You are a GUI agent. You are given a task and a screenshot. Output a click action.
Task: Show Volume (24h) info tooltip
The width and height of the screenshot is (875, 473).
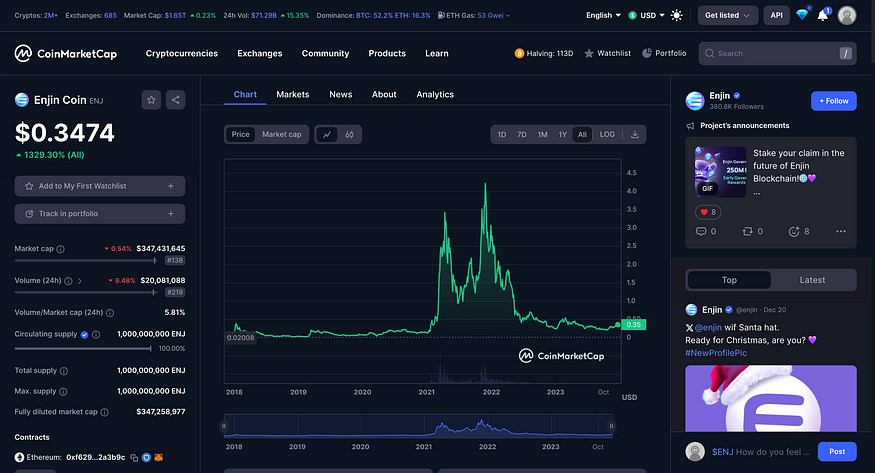tap(68, 281)
